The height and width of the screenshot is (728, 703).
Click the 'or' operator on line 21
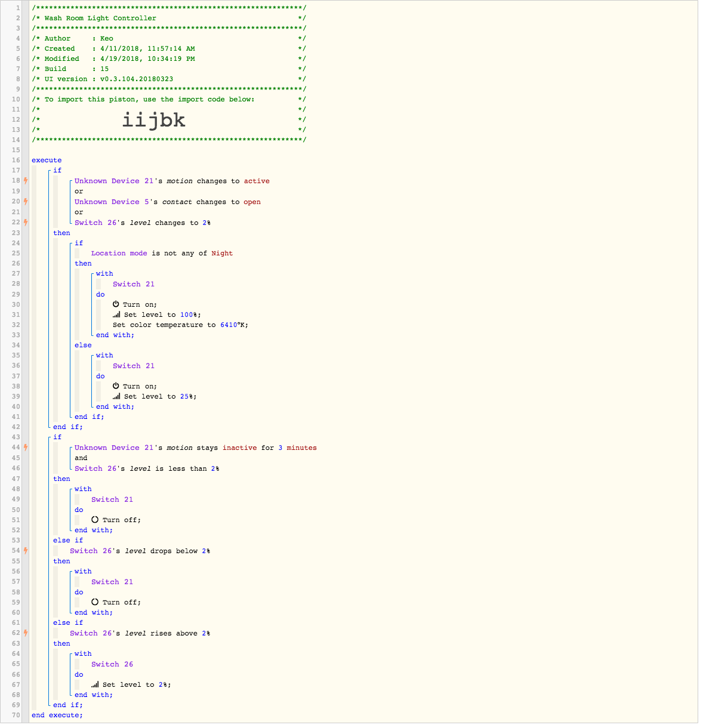79,212
